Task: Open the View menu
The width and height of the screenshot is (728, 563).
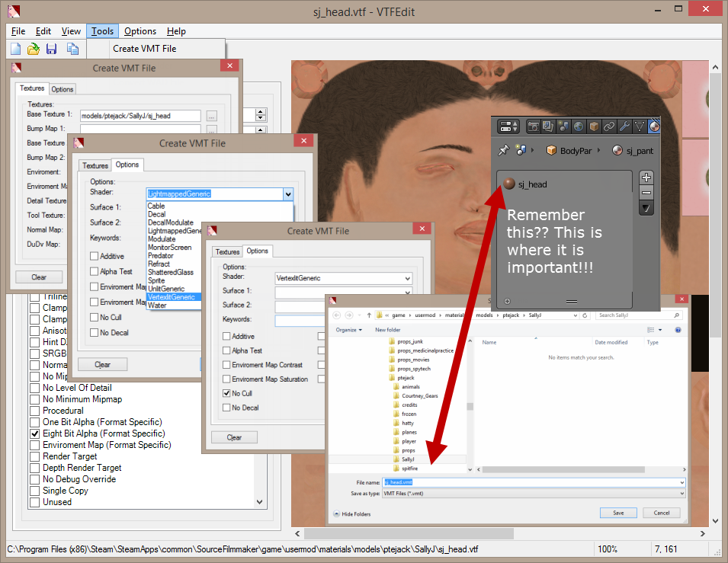Action: coord(71,31)
